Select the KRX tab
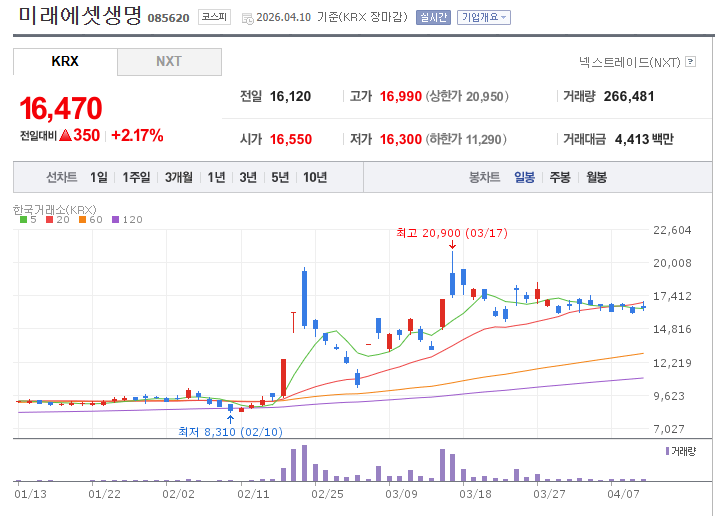 pos(65,61)
